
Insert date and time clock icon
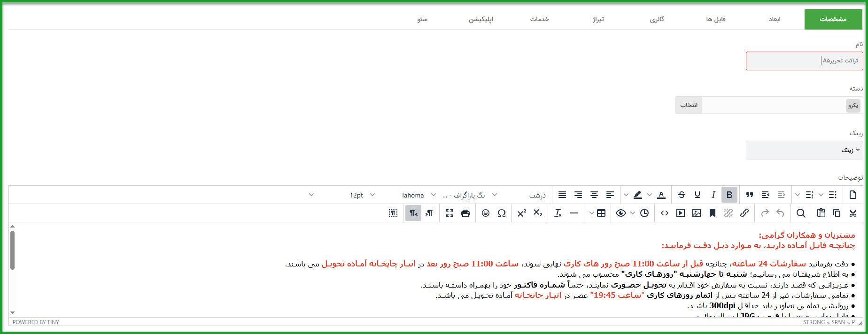(x=644, y=213)
